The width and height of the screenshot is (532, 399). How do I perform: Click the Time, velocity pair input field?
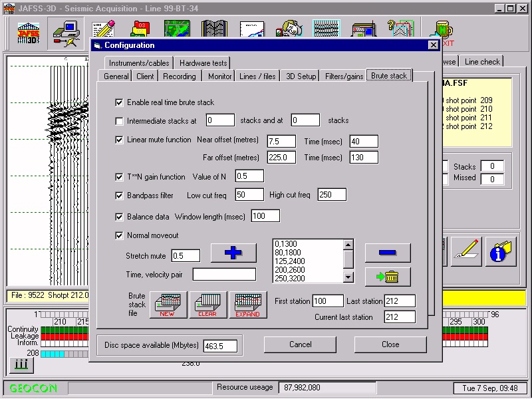pos(224,275)
